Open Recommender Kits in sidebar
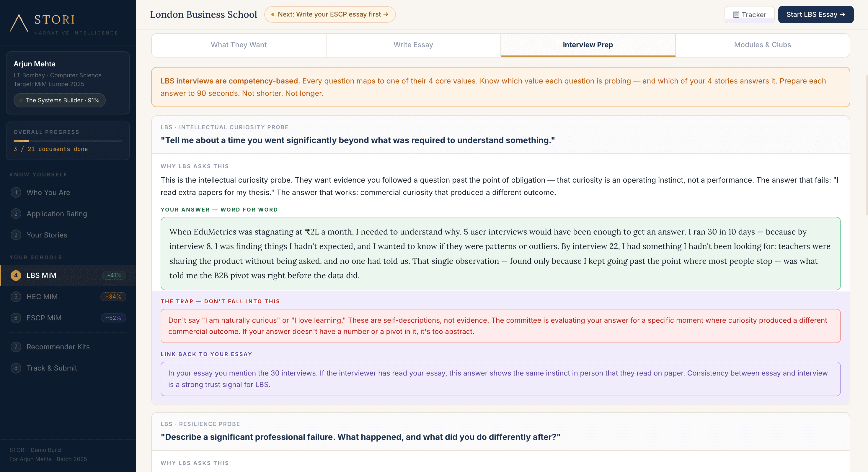Viewport: 868px width, 472px height. 68,347
